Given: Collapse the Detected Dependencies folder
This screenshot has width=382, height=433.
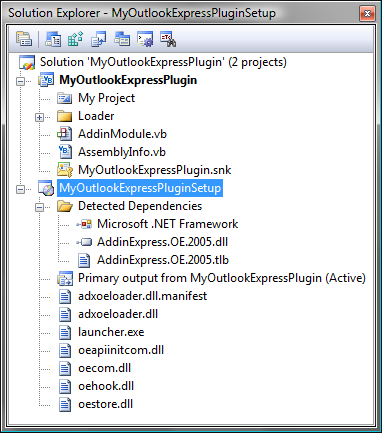Looking at the screenshot, I should point(39,207).
